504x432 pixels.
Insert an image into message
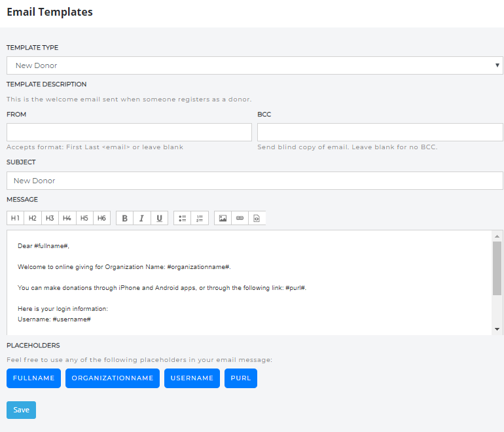pyautogui.click(x=223, y=218)
